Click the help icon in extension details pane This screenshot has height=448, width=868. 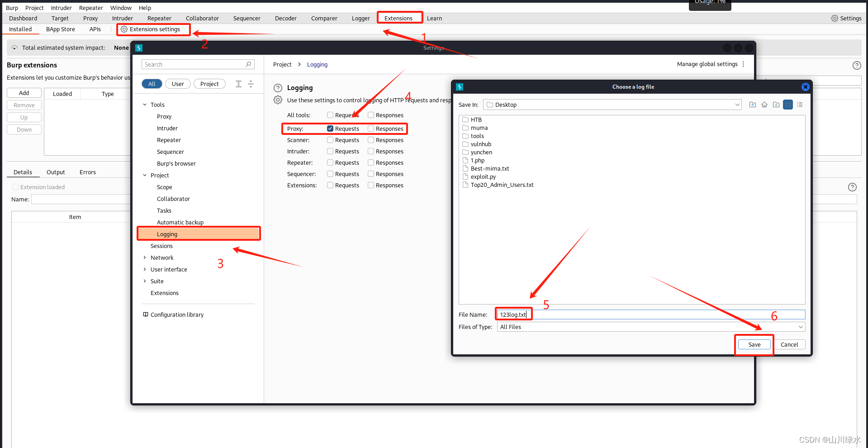(852, 187)
